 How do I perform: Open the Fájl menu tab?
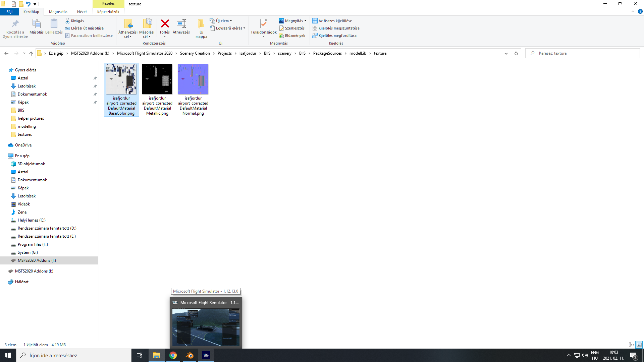[9, 12]
